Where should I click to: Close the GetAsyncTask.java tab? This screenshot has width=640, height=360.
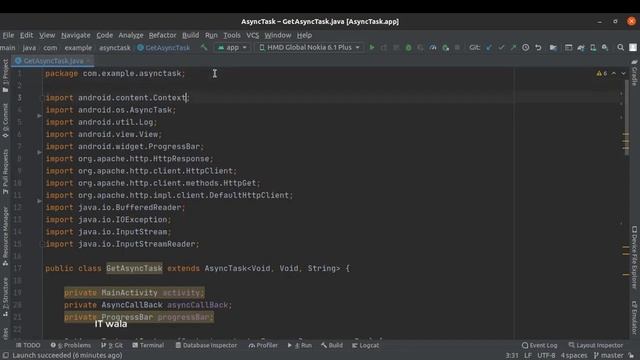pos(89,61)
